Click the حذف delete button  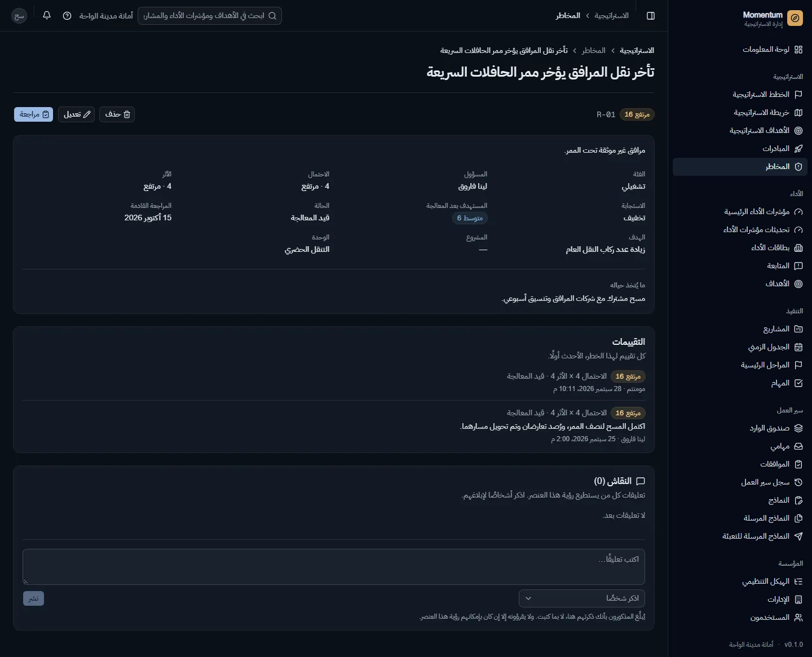point(117,114)
